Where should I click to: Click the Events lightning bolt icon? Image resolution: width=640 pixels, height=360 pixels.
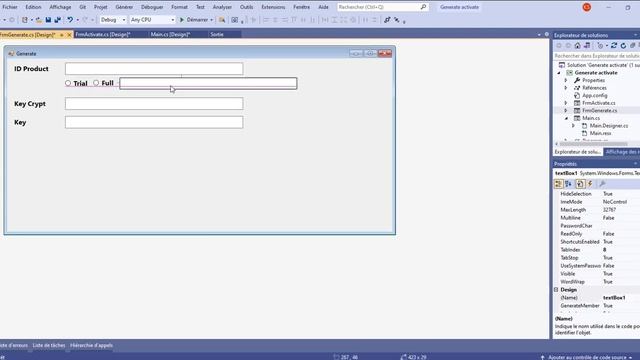click(590, 184)
